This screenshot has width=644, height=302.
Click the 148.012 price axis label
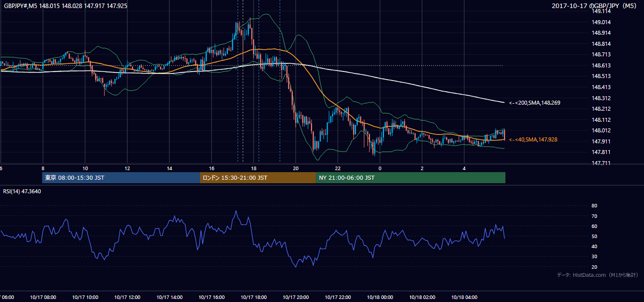[601, 130]
